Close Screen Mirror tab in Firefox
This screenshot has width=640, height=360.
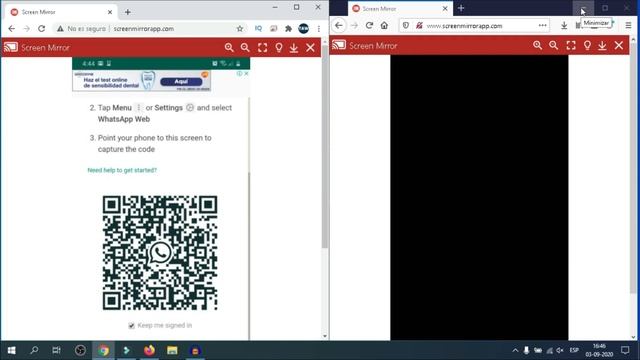click(445, 9)
